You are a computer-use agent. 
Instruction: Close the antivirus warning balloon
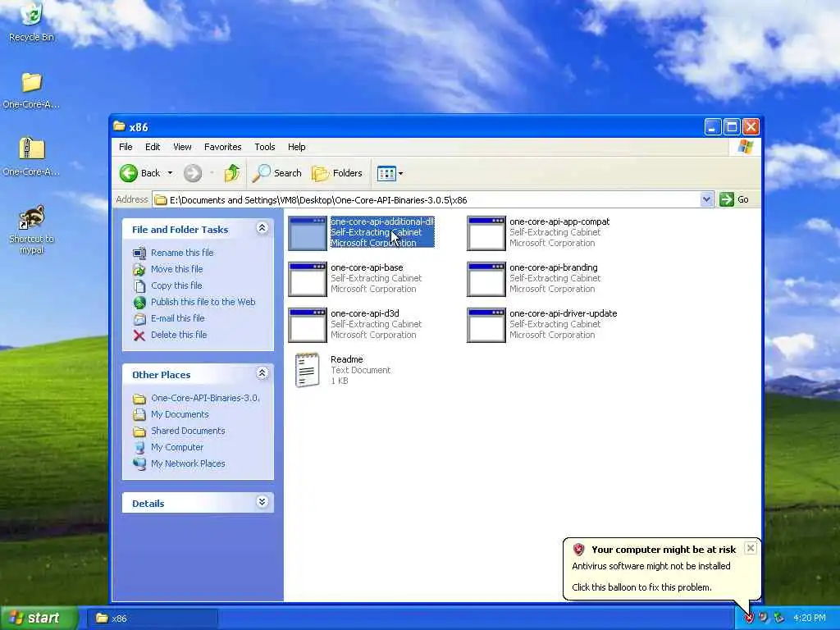tap(751, 548)
